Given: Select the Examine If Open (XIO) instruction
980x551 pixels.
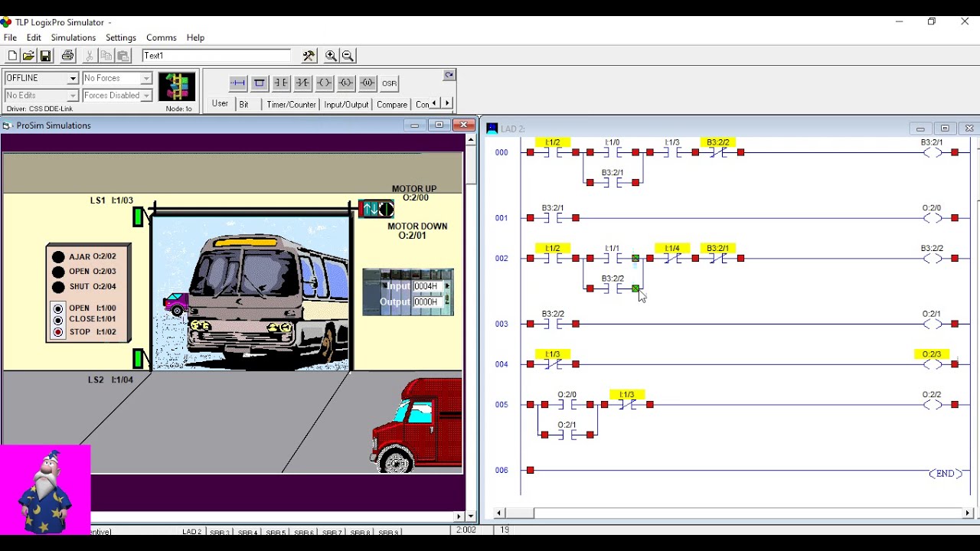Looking at the screenshot, I should coord(302,83).
